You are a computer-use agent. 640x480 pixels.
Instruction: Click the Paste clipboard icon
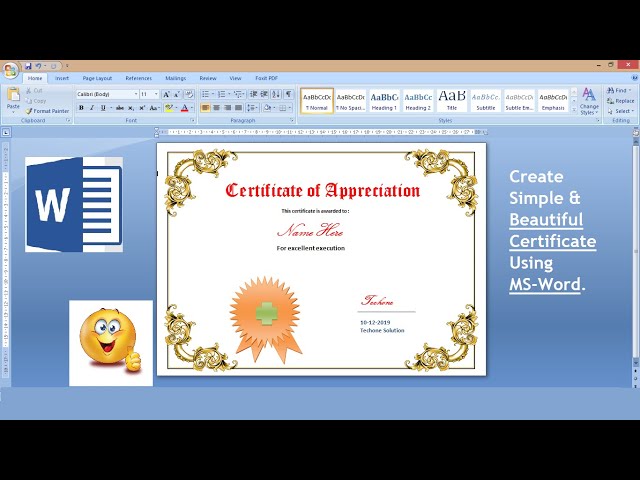(x=13, y=95)
